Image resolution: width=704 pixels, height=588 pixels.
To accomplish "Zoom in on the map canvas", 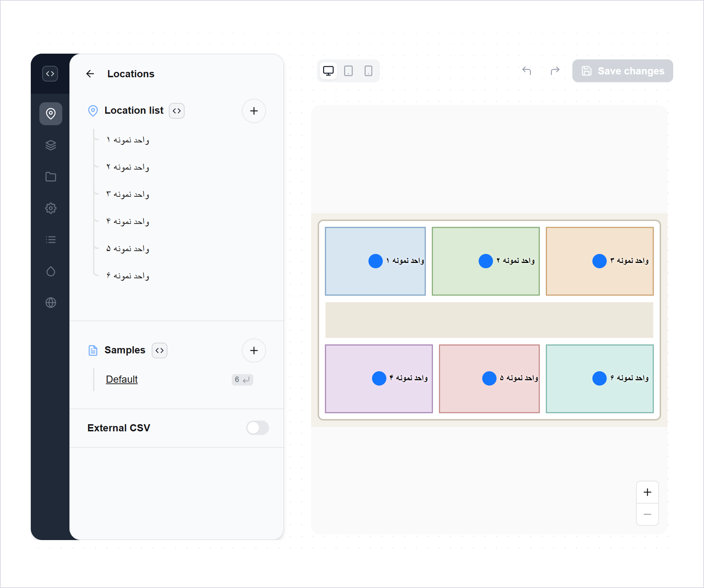I will tap(647, 492).
